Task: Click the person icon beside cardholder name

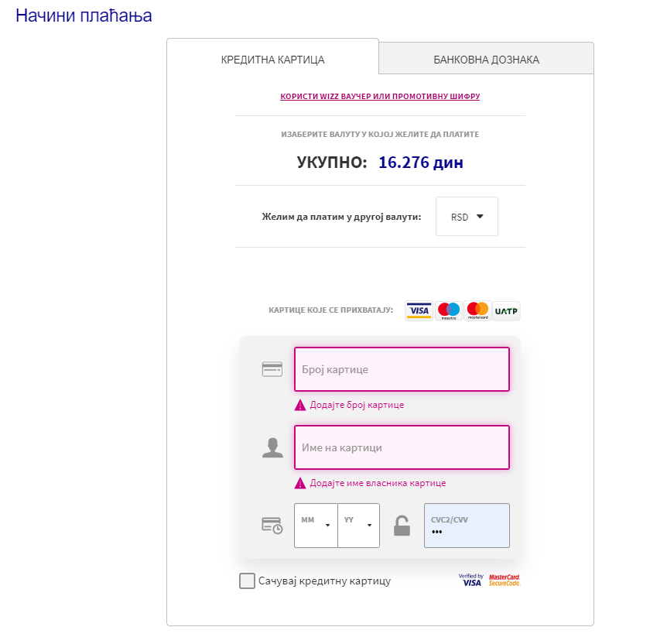Action: pos(272,447)
